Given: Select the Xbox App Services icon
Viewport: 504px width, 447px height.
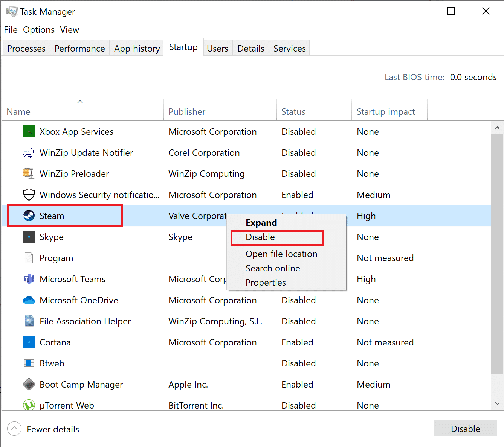Looking at the screenshot, I should click(29, 131).
